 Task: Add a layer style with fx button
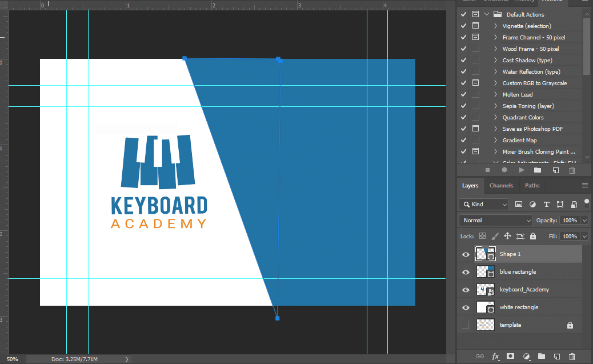click(495, 357)
